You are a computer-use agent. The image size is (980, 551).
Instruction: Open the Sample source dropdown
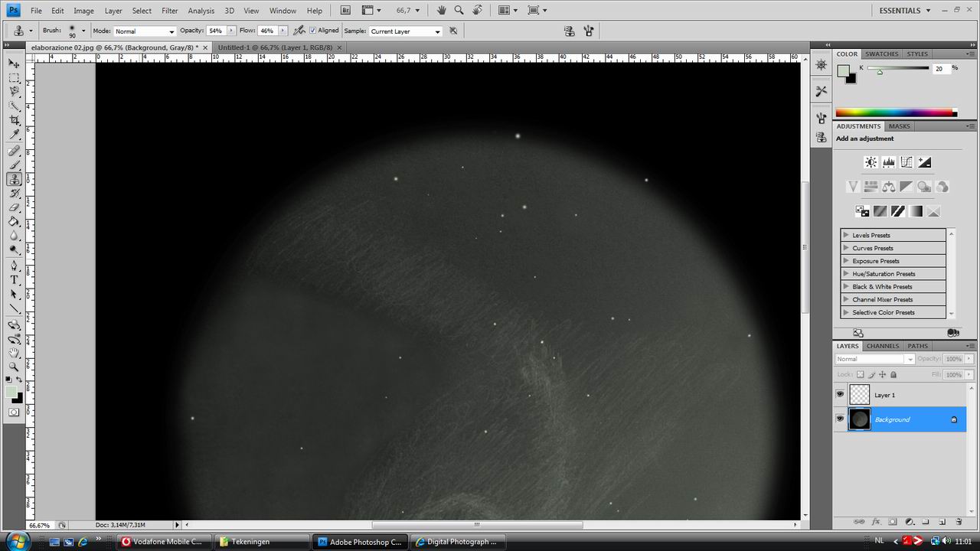(406, 31)
